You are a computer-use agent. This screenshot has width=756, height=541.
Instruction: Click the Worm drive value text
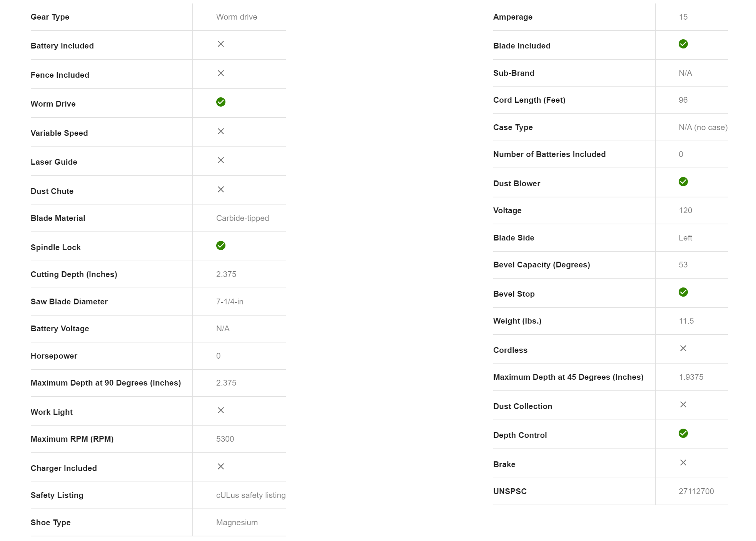(x=237, y=17)
